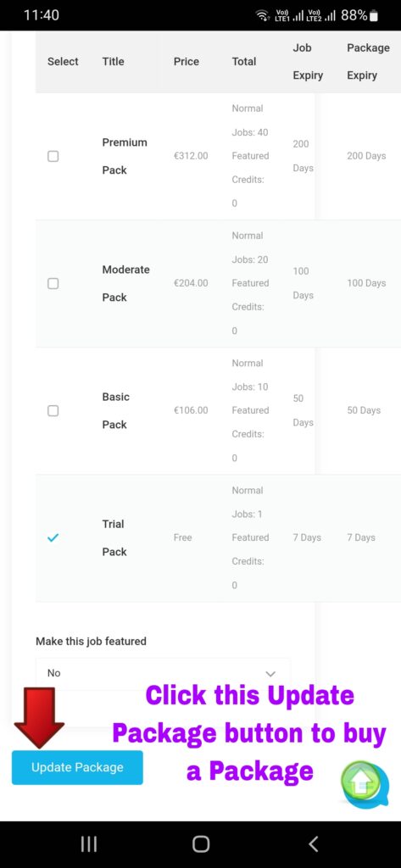Click the Update Package button
The image size is (401, 868).
pyautogui.click(x=77, y=767)
